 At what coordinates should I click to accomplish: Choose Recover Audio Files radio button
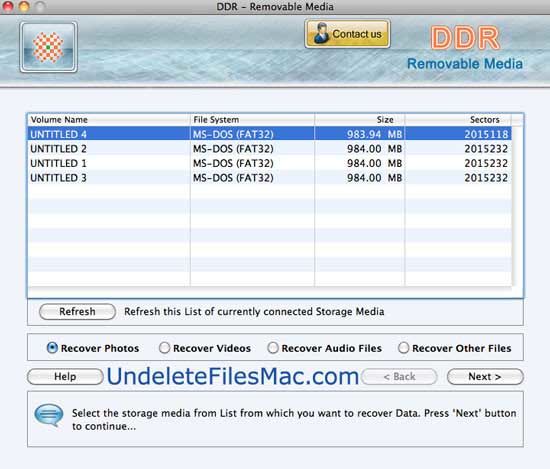(273, 348)
